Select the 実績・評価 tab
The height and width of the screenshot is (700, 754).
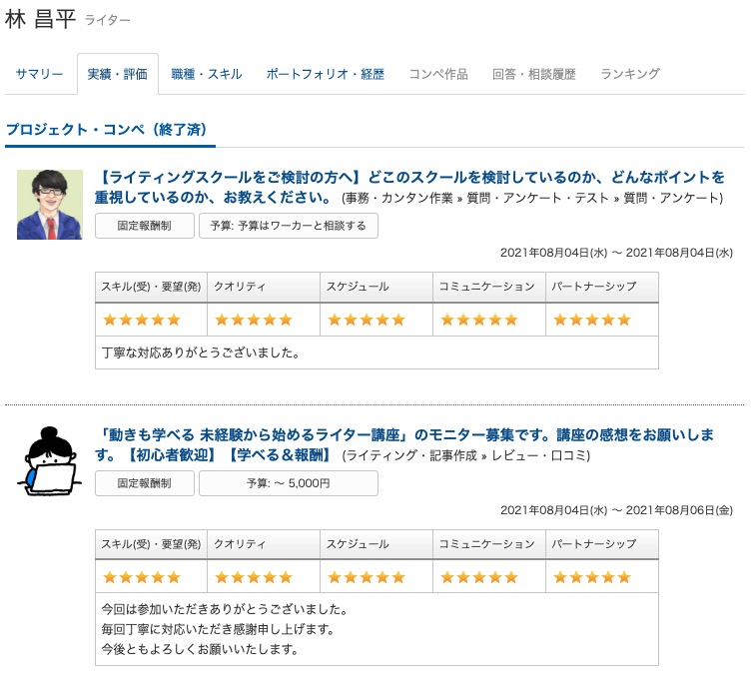(117, 74)
